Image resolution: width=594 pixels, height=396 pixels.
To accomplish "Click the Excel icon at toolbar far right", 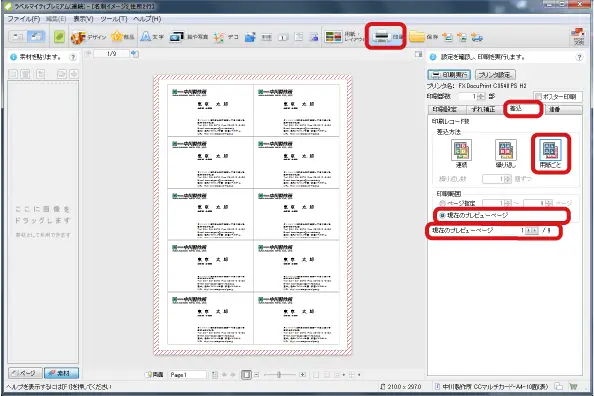I will pos(578,36).
